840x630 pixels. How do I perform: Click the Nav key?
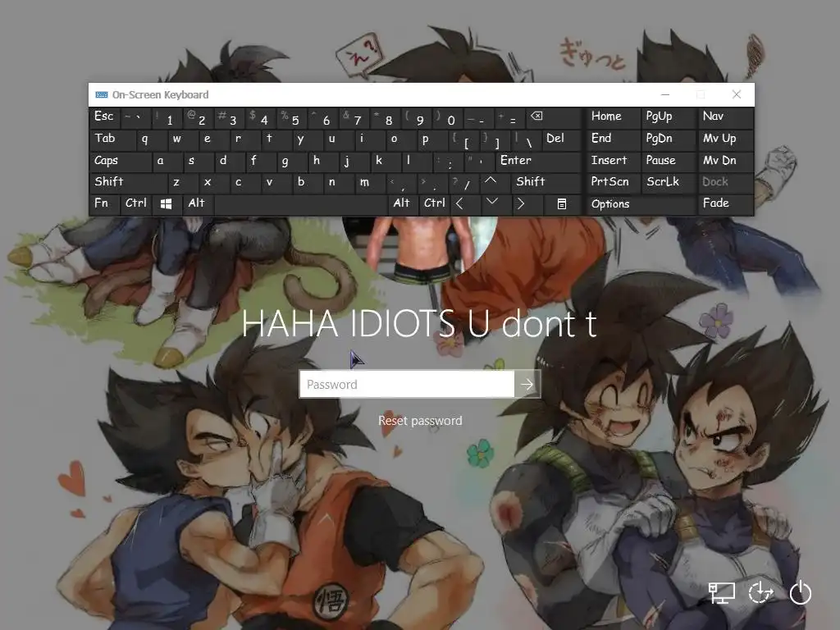tap(725, 118)
